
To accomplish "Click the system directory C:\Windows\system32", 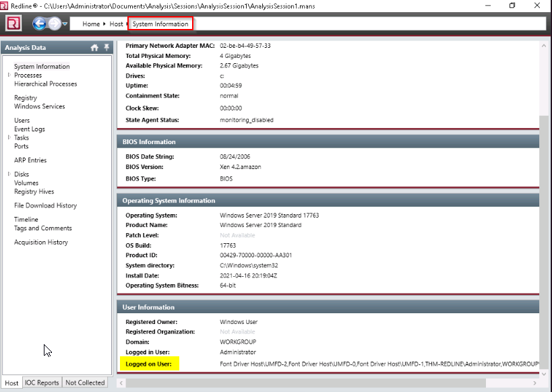I will (249, 265).
